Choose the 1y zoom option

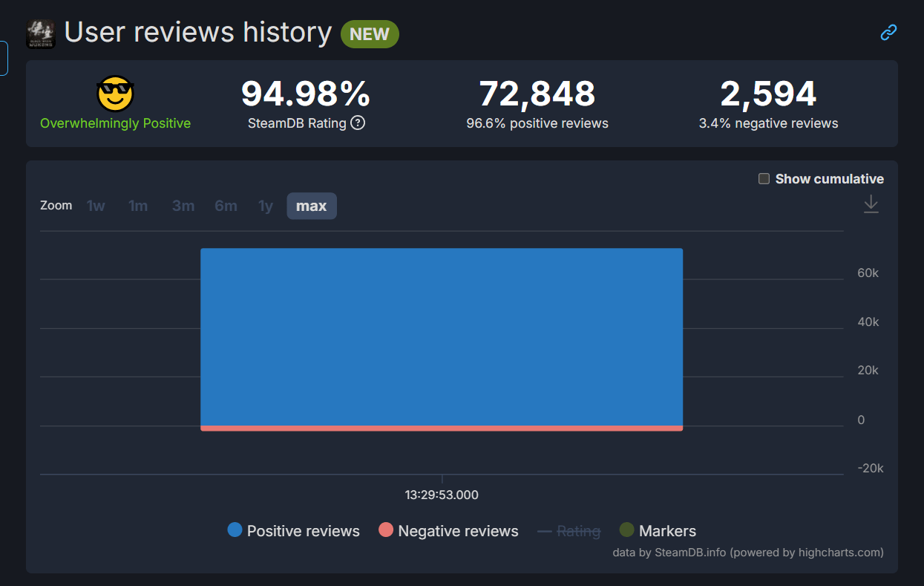point(266,206)
